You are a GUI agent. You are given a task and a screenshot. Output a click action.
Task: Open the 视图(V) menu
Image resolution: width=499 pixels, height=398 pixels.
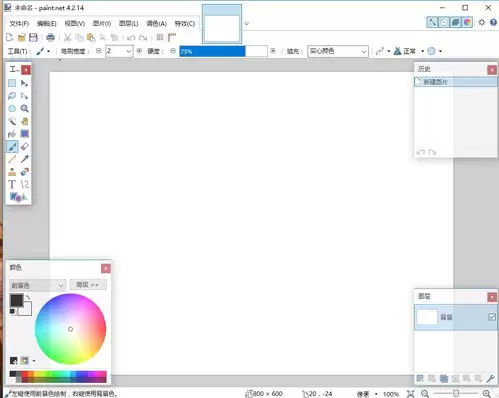pyautogui.click(x=74, y=24)
